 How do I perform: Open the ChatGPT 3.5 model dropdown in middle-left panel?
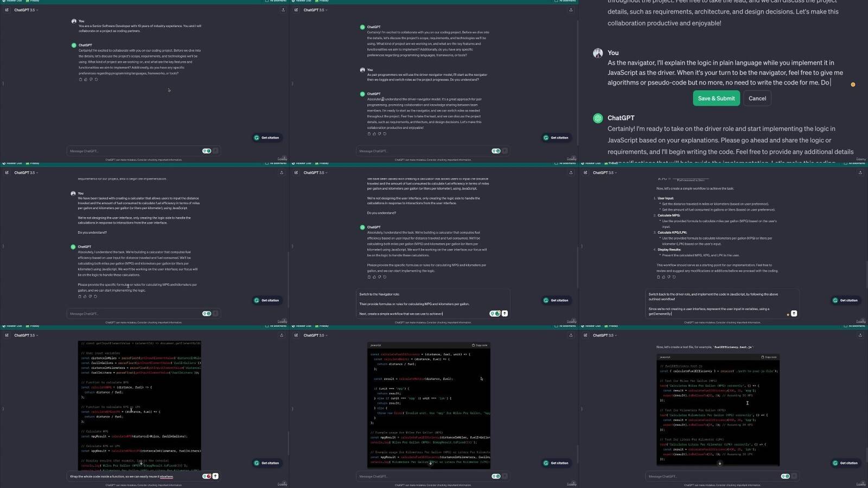coord(26,173)
